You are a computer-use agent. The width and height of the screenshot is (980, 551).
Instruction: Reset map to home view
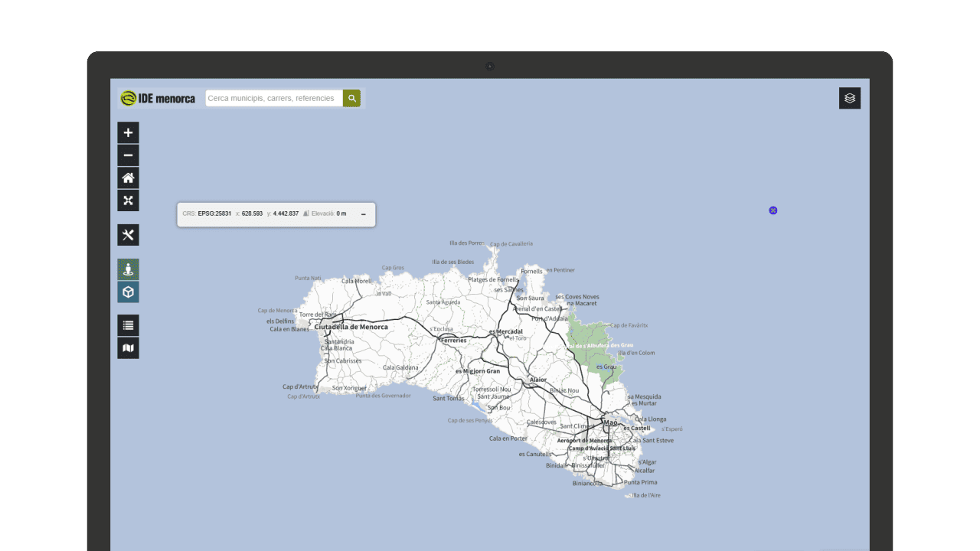128,178
